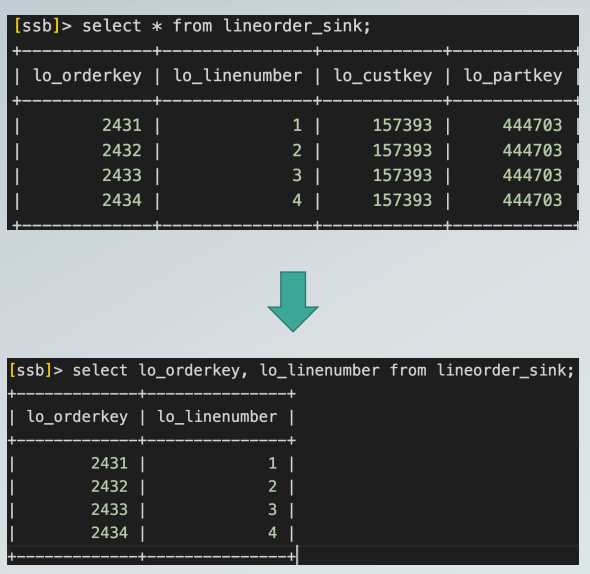Click linenumber 3 in the top table
The height and width of the screenshot is (574, 590).
pyautogui.click(x=297, y=175)
